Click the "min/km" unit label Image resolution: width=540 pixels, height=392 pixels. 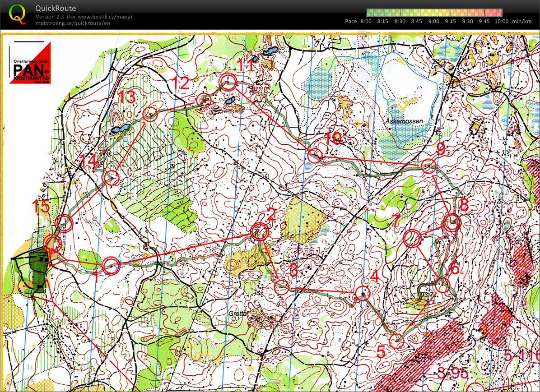click(522, 21)
